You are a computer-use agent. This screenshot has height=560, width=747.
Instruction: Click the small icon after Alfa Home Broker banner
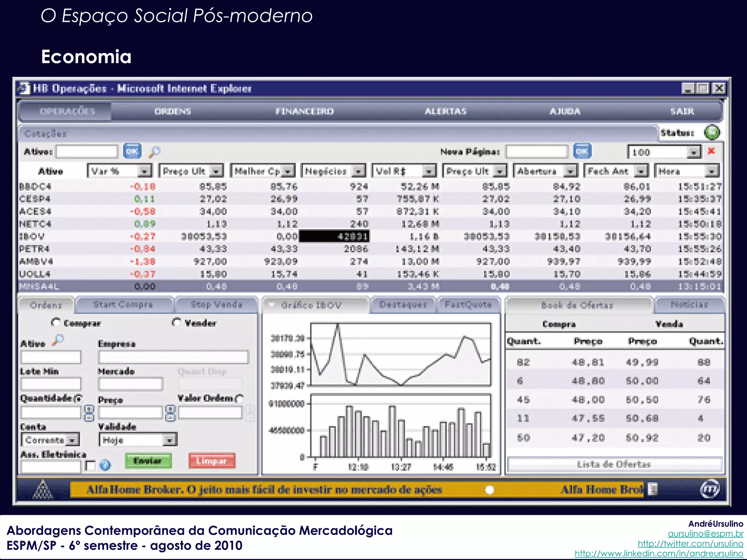(x=653, y=489)
